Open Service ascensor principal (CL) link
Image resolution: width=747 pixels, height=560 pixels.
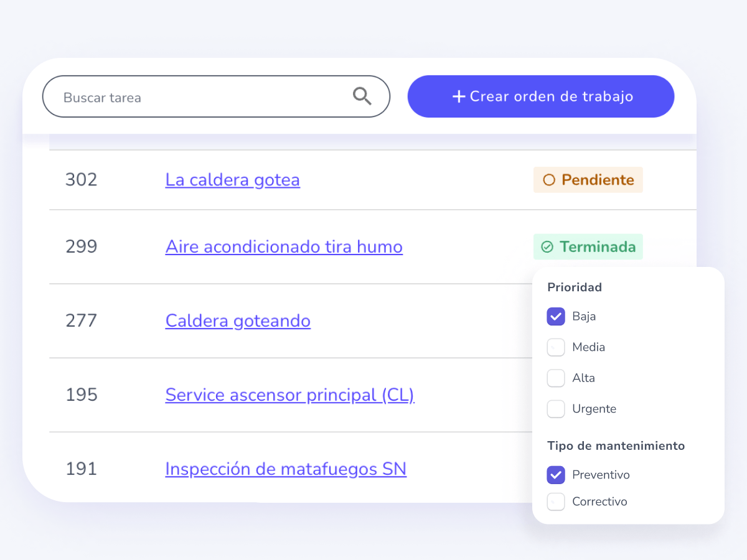pos(289,395)
